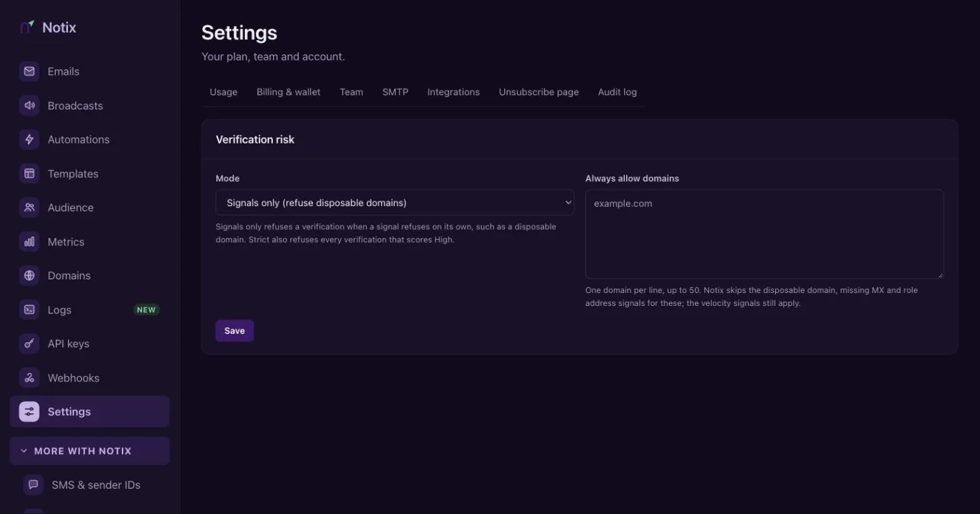Click the SMS & sender IDs chat icon
The height and width of the screenshot is (514, 980).
[x=33, y=485]
